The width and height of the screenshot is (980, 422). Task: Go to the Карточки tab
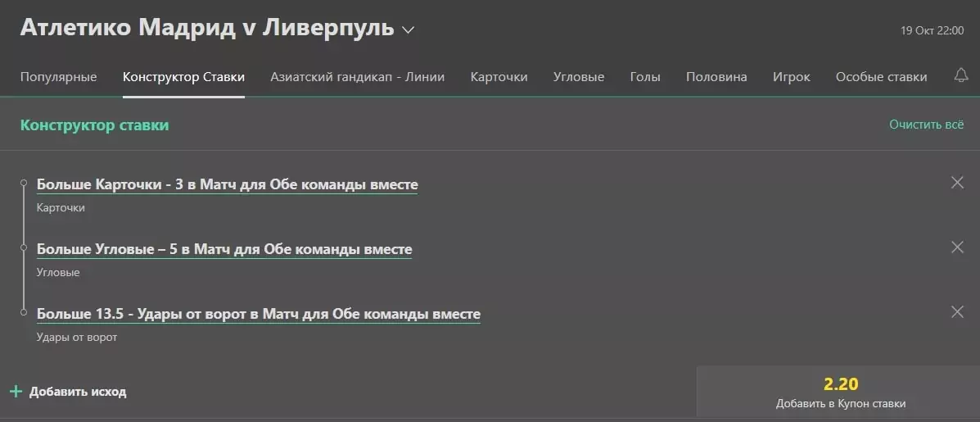[x=499, y=77]
